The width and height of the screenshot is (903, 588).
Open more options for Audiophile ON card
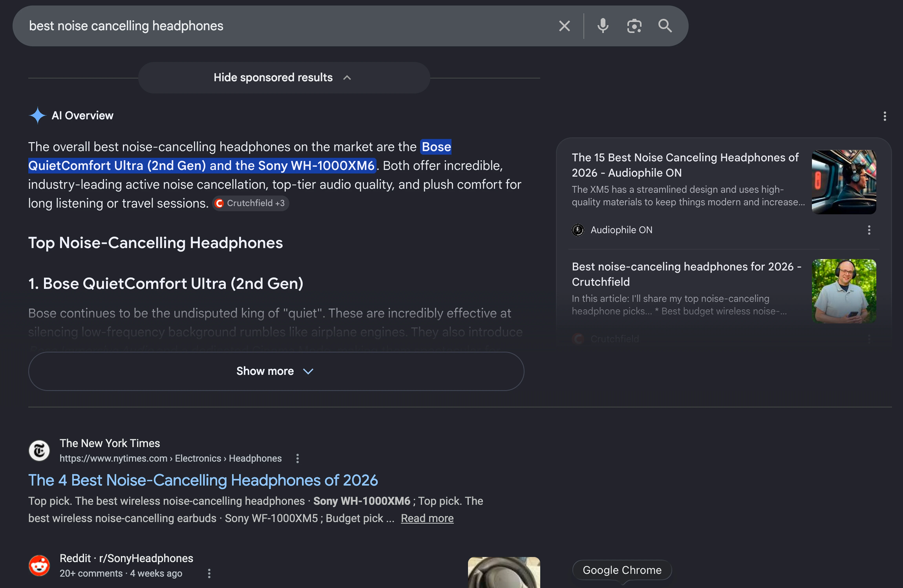[869, 230]
